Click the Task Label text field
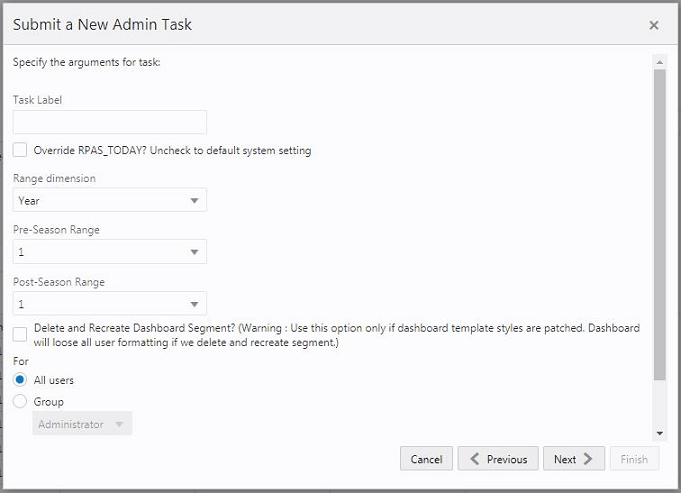The height and width of the screenshot is (493, 681). (110, 122)
